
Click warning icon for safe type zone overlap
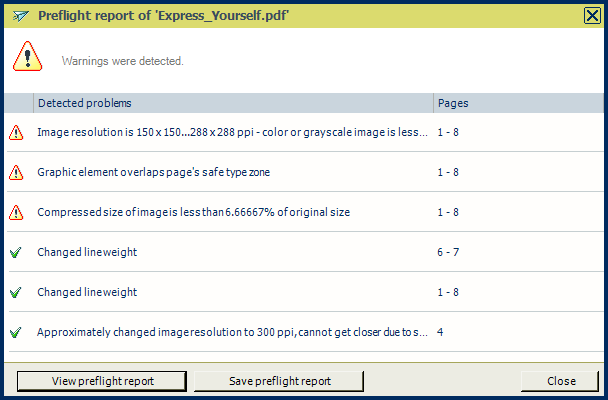16,172
